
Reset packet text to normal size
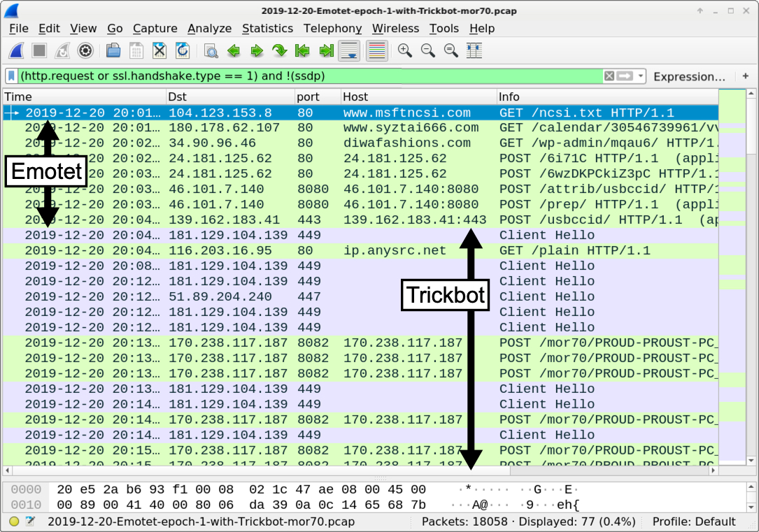pyautogui.click(x=451, y=50)
